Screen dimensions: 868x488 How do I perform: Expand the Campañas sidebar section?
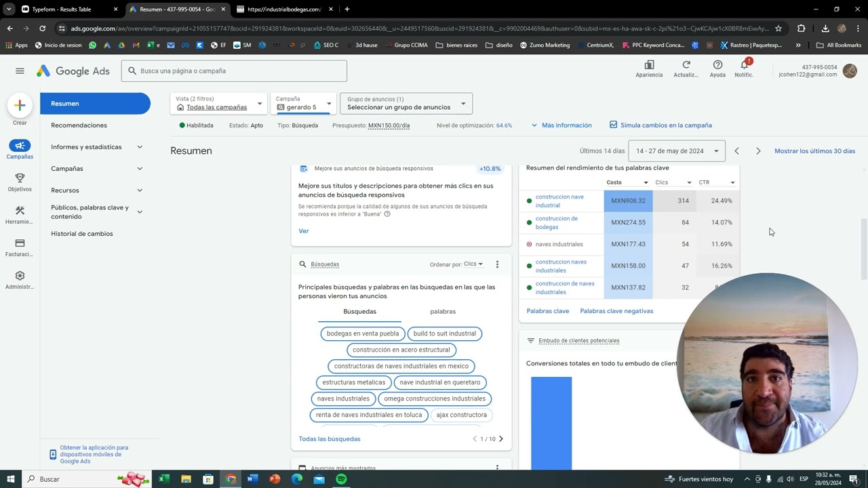[x=140, y=169]
